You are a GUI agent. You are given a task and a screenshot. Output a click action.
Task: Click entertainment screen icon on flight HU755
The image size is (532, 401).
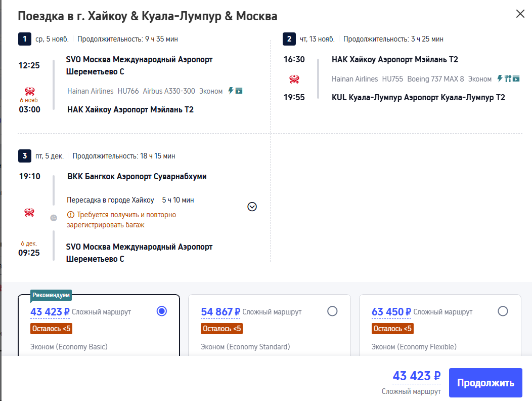coord(516,78)
